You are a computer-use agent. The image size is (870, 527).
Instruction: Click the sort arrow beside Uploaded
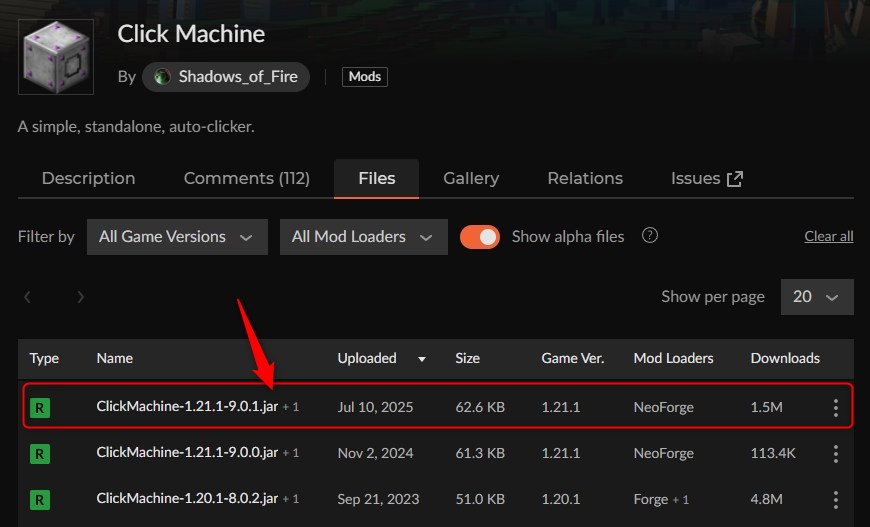422,359
